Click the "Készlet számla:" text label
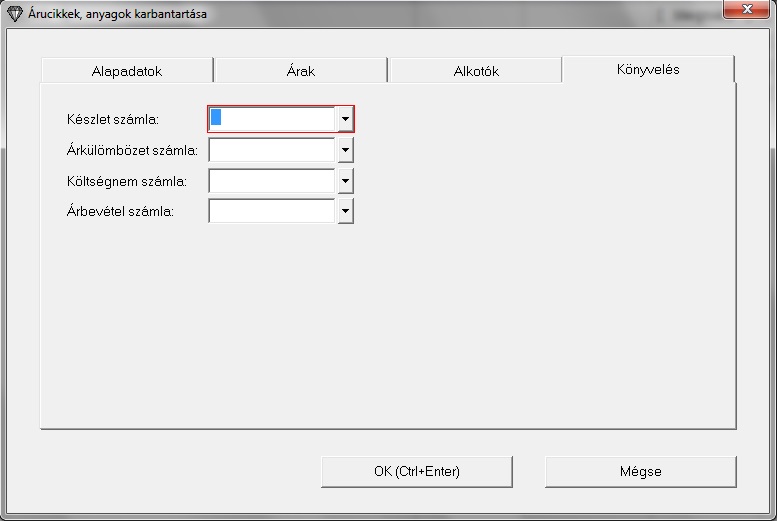 [x=112, y=120]
